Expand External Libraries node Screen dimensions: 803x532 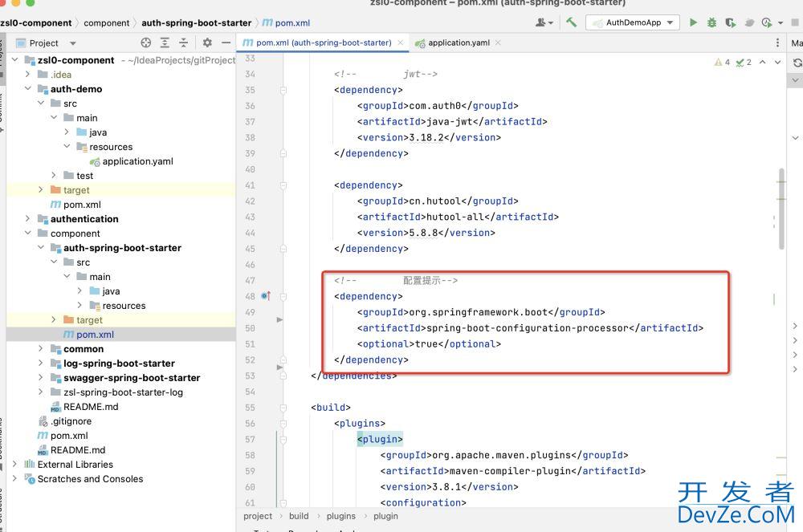point(14,464)
